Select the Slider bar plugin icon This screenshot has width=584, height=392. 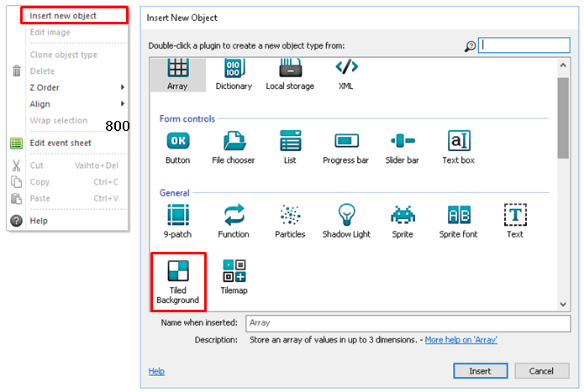pyautogui.click(x=402, y=141)
